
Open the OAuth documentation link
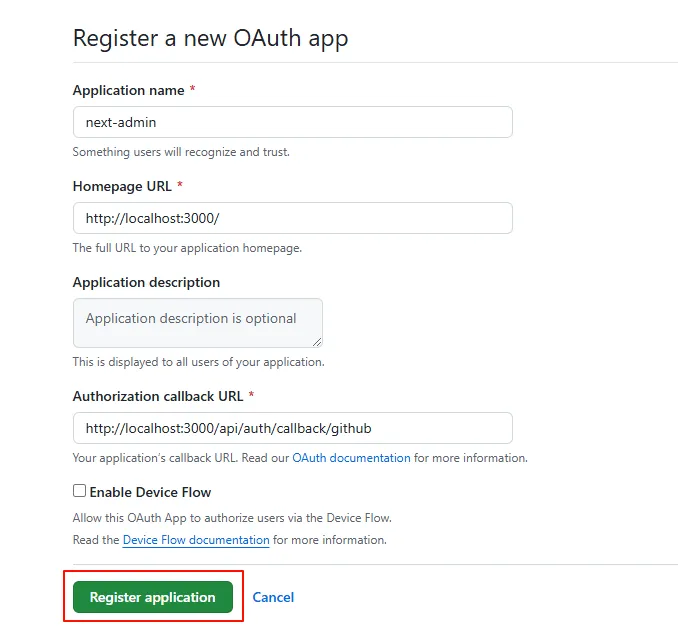[x=351, y=458]
